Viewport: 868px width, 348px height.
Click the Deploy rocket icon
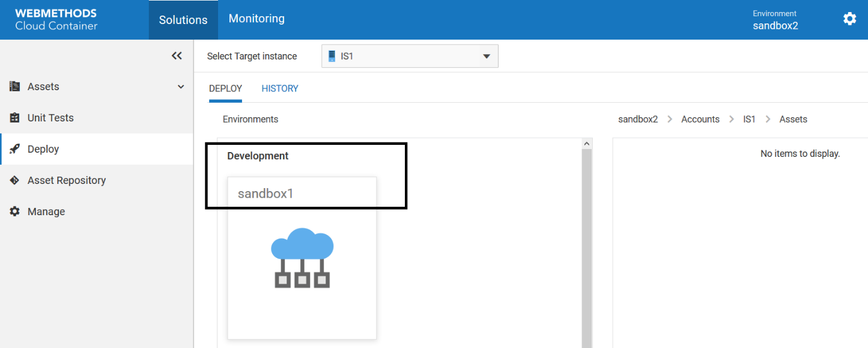[x=15, y=149]
